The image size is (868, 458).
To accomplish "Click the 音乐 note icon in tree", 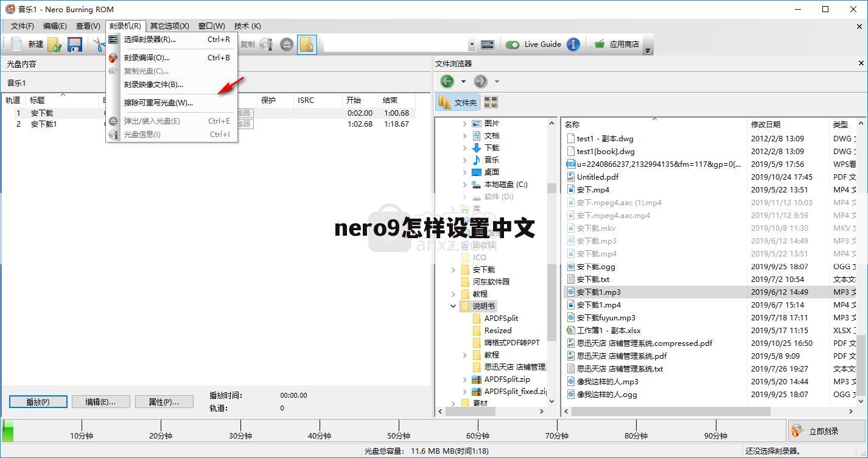I will (x=477, y=160).
